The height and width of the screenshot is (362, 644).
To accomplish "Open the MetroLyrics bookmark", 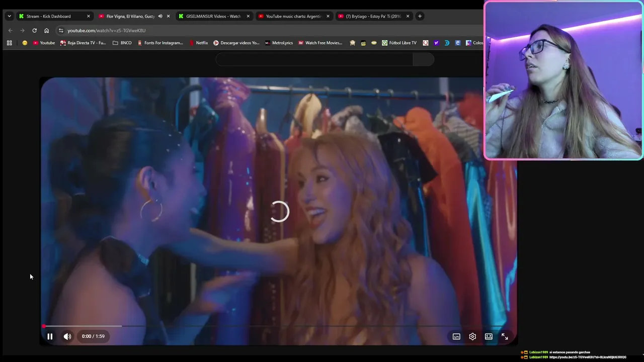I will click(x=279, y=43).
